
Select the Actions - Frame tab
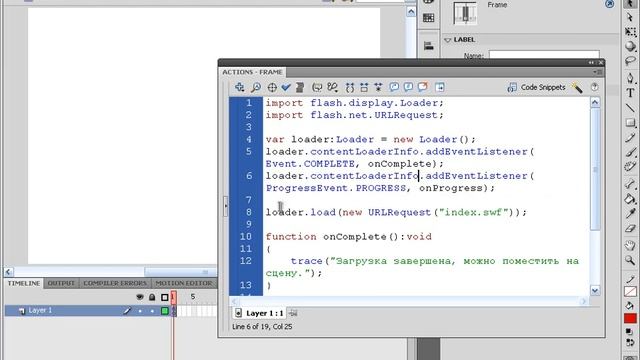[x=252, y=72]
